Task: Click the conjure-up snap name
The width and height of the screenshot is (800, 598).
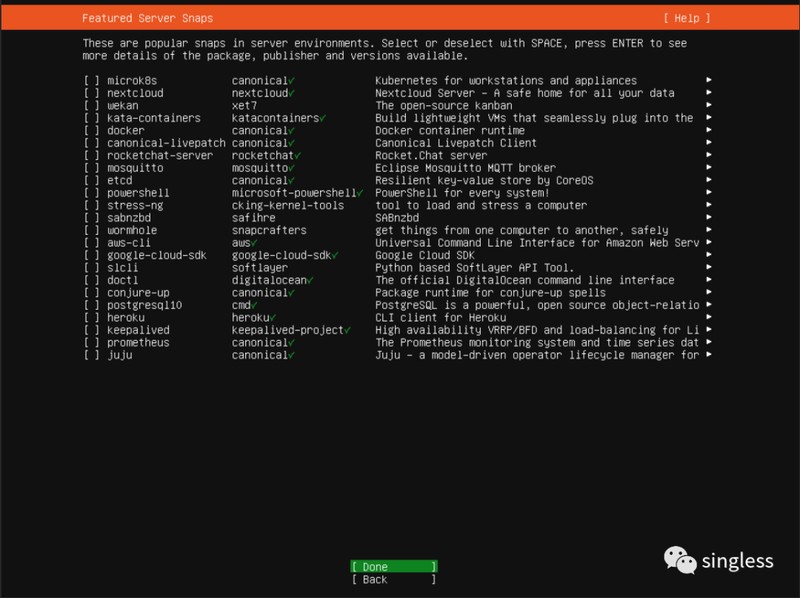Action: [138, 293]
